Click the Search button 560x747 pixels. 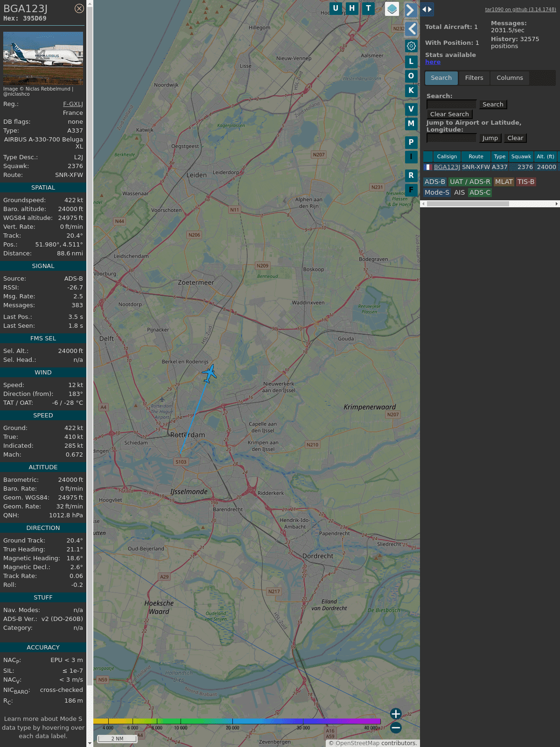tap(493, 105)
